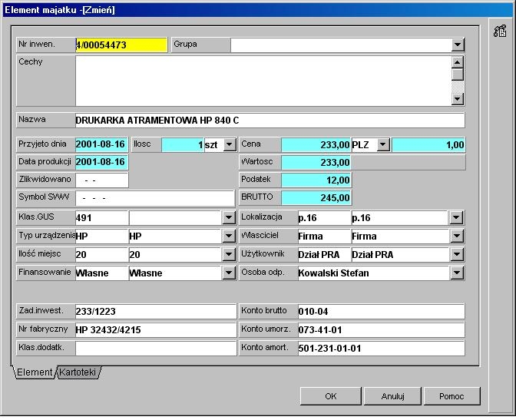Click the Typ urządzenia code field HP
Image resolution: width=516 pixels, height=420 pixels.
101,236
